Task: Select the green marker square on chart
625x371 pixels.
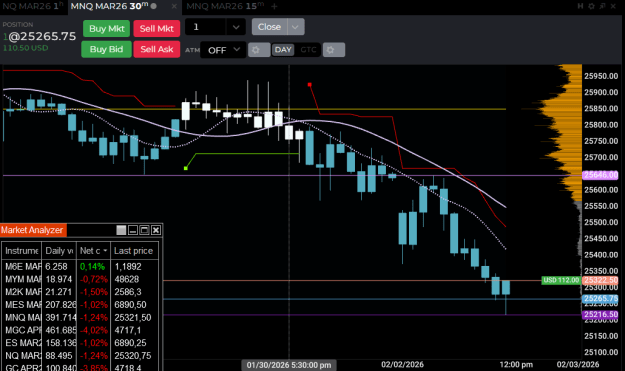Action: [x=186, y=168]
